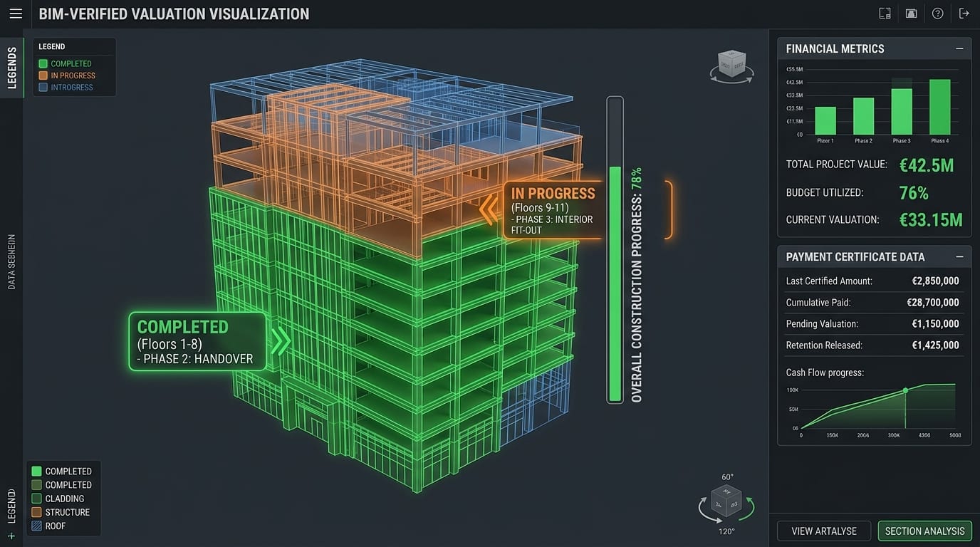This screenshot has height=547, width=980.
Task: Click the Budget Utilized 76% value
Action: (x=914, y=192)
